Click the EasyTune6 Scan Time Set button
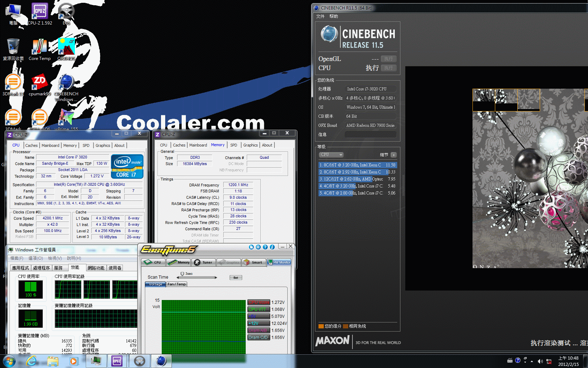The image size is (588, 368). 236,278
